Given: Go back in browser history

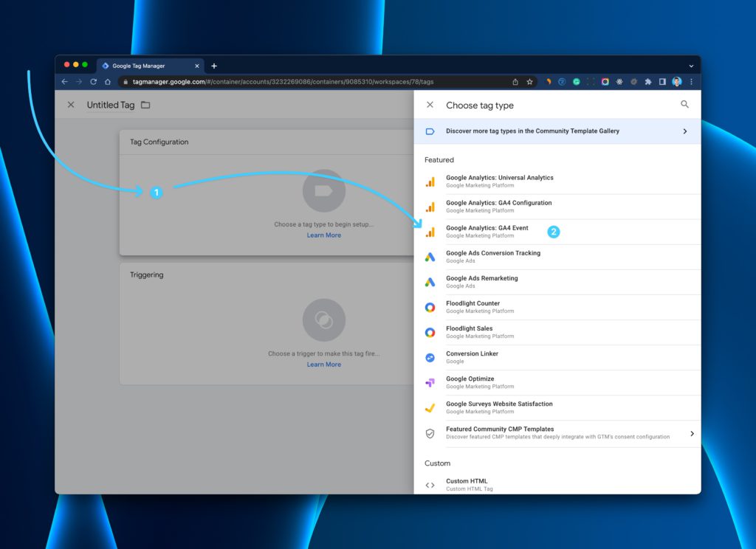Looking at the screenshot, I should (x=65, y=81).
